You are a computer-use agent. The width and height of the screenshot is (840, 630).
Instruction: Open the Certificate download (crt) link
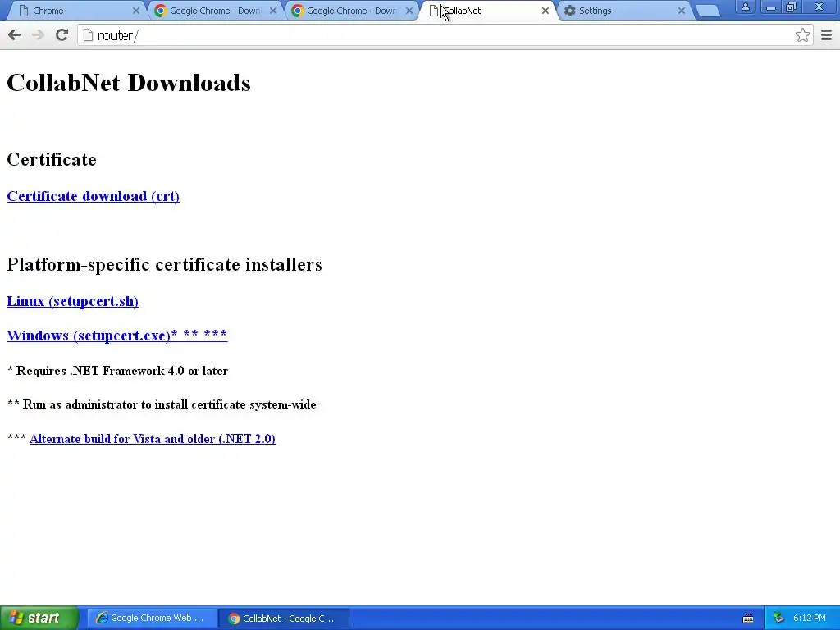tap(93, 196)
